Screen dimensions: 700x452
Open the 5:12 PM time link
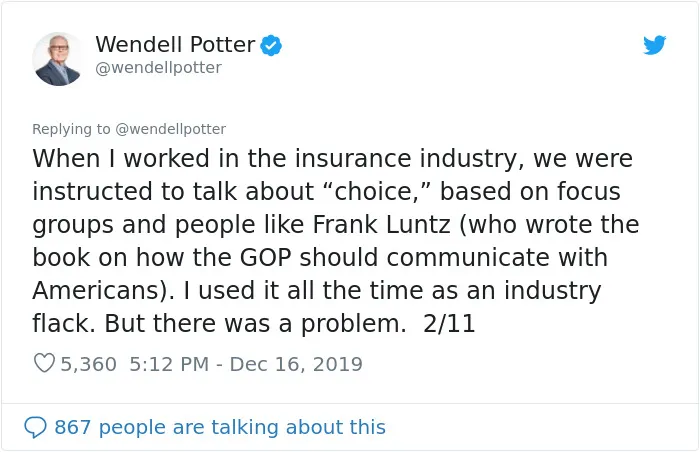coord(169,364)
